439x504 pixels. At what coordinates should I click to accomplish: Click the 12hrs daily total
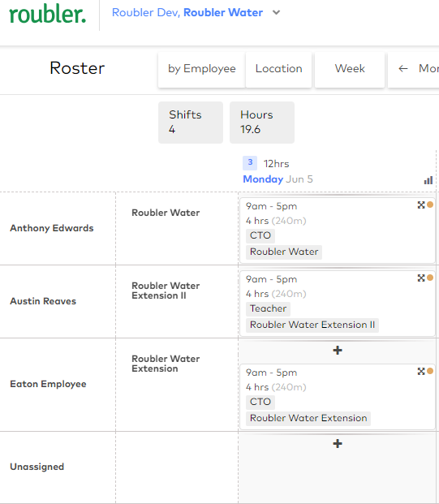point(277,164)
